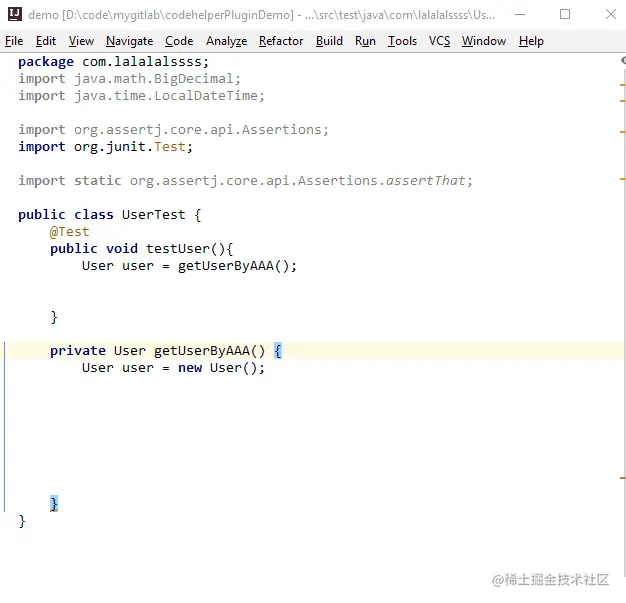Click the import org.assertj.core.api.Assertions line
Image resolution: width=626 pixels, height=603 pixels.
click(x=173, y=130)
